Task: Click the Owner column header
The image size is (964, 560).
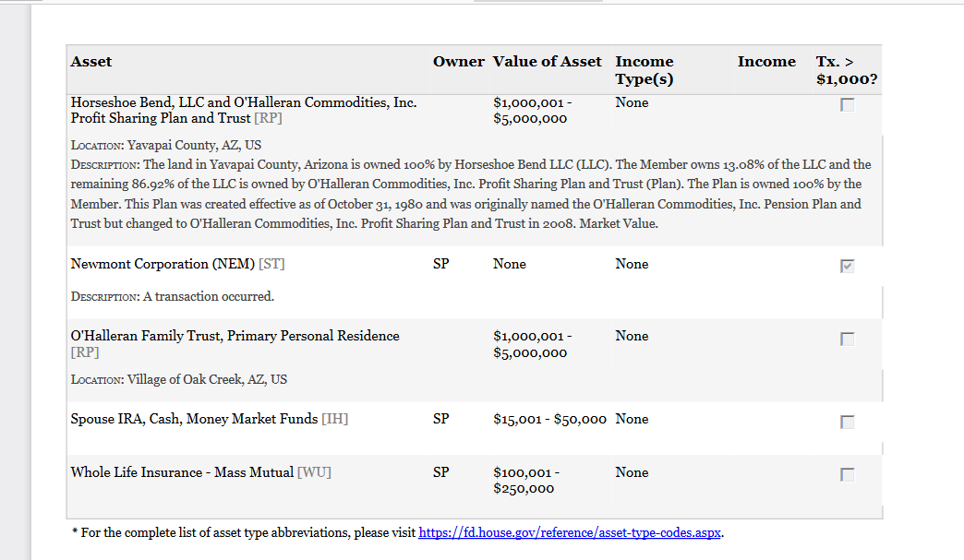Action: (459, 62)
